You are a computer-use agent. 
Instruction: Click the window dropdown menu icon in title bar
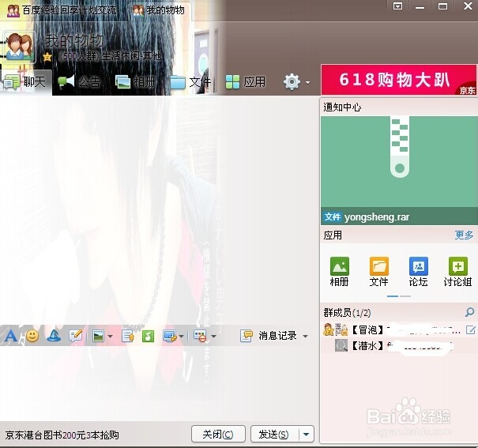398,6
